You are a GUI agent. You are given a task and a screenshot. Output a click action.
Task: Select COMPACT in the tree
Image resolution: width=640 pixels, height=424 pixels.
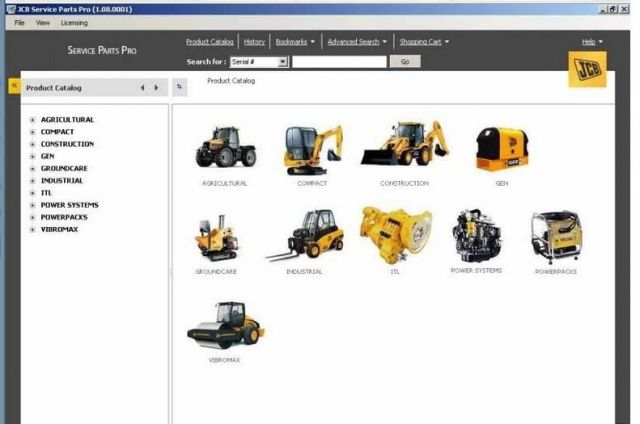point(58,132)
